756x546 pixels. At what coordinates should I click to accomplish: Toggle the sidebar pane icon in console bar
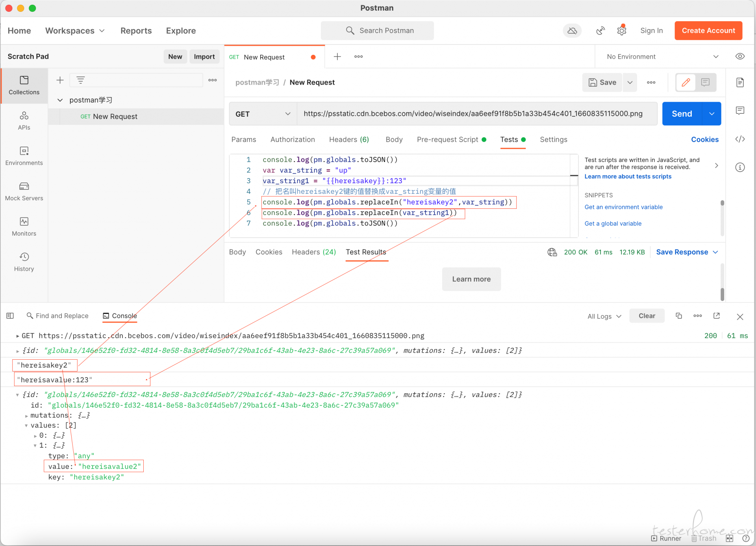pos(10,316)
